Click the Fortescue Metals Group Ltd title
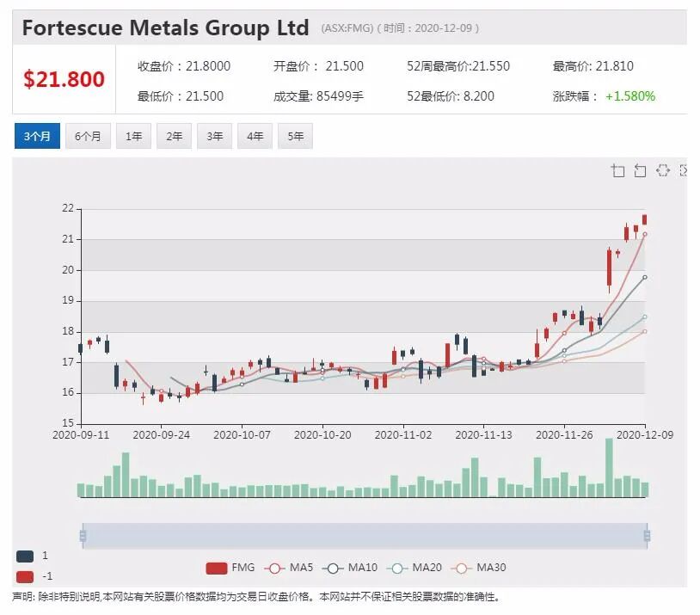This screenshot has width=700, height=615. [x=166, y=28]
